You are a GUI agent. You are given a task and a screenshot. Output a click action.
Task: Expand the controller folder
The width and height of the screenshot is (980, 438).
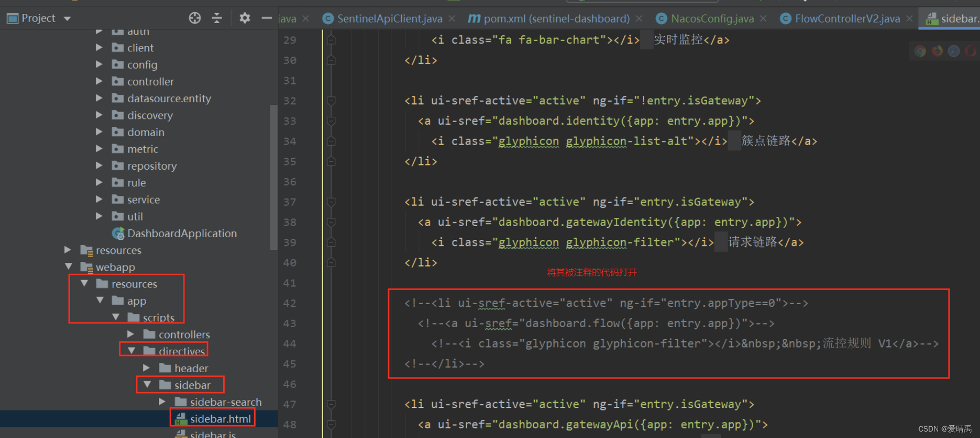coord(99,81)
